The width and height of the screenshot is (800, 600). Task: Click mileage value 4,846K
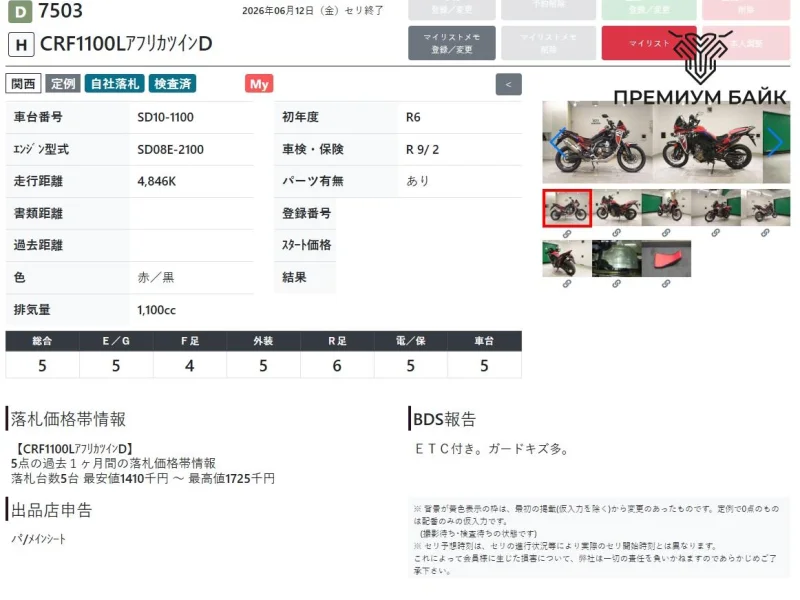coord(157,182)
